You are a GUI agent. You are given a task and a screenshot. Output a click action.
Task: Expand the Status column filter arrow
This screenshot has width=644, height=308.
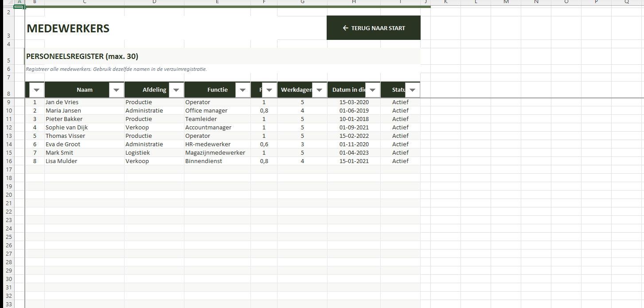click(x=412, y=90)
